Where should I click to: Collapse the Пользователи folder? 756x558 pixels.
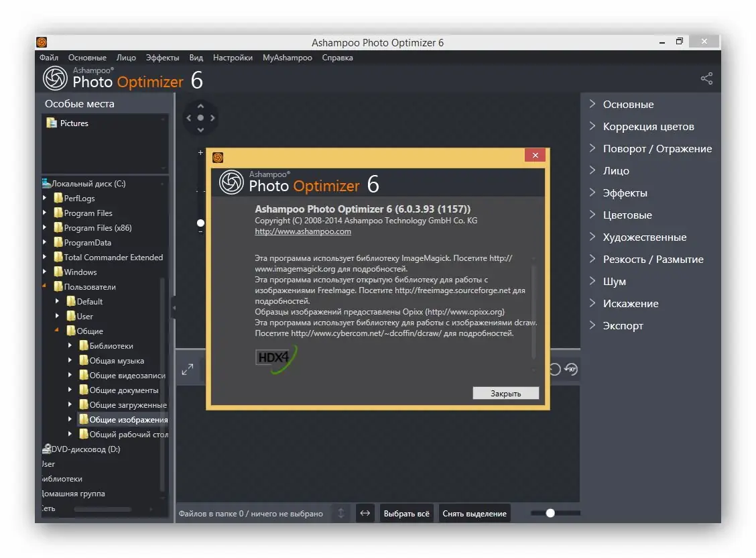(x=44, y=286)
